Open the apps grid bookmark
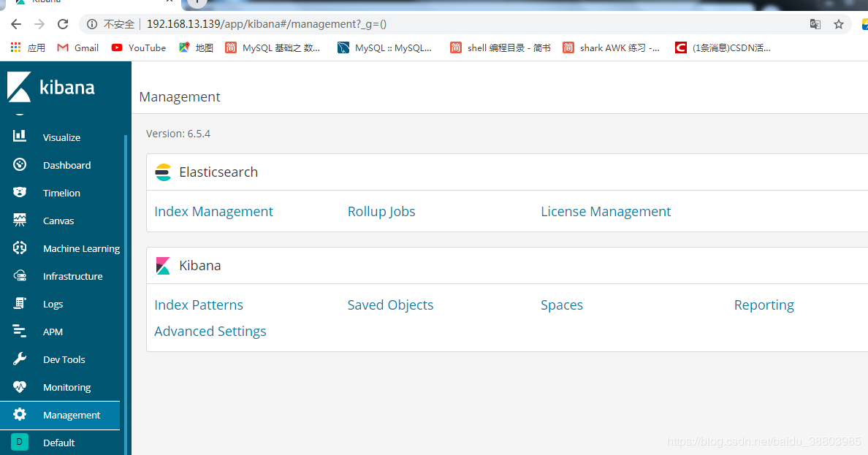This screenshot has width=868, height=455. tap(27, 47)
